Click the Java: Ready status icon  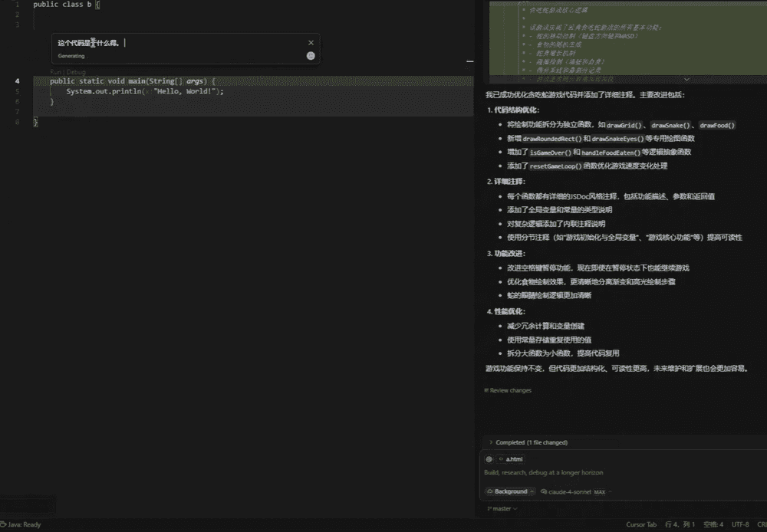tap(4, 524)
